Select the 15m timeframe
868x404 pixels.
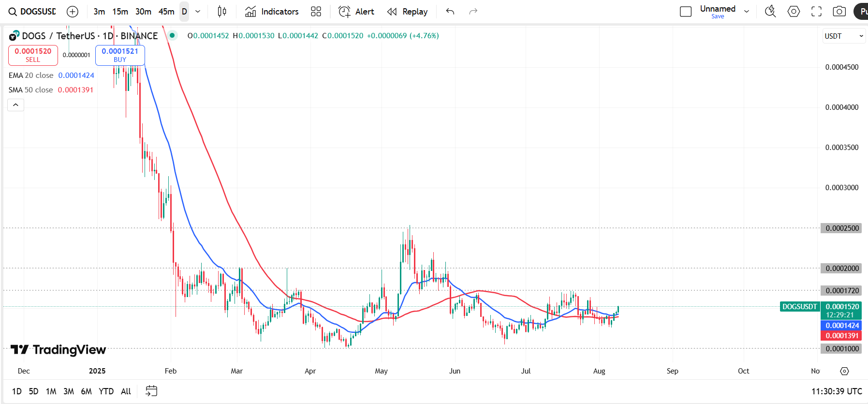pos(120,12)
